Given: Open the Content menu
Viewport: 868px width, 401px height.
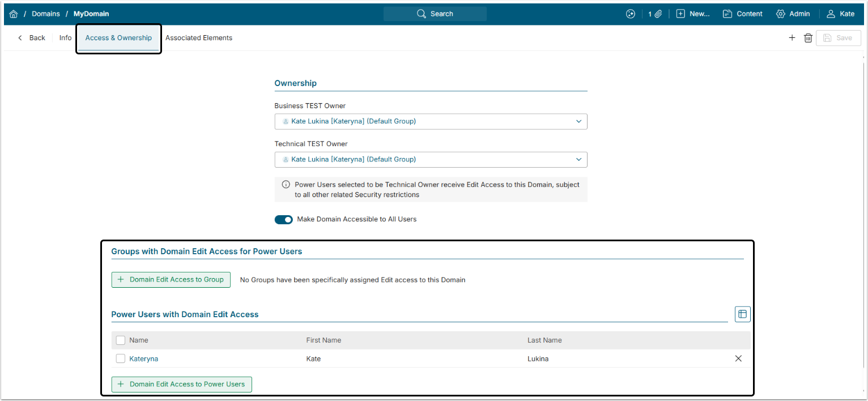Looking at the screenshot, I should tap(743, 14).
